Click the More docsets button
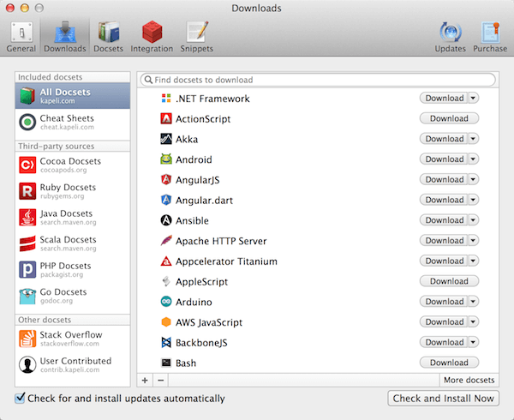Viewport: 514px width, 420px height. click(x=469, y=380)
